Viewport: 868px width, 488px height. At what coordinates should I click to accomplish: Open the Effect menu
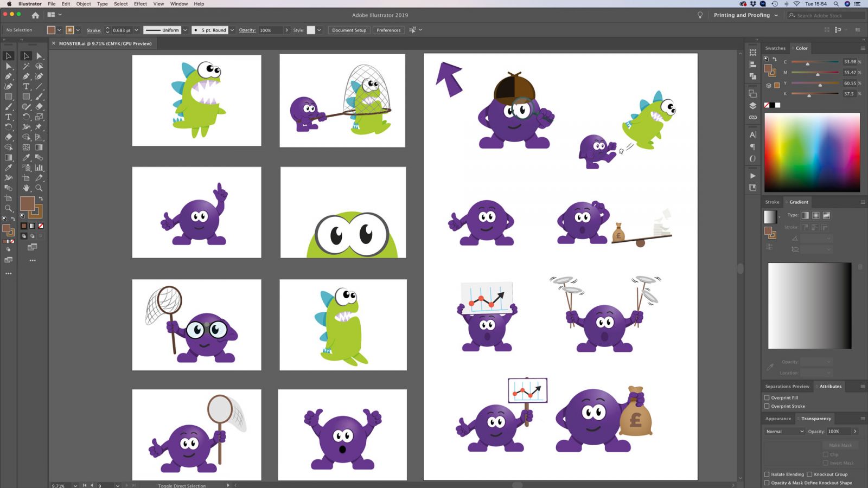pos(140,4)
